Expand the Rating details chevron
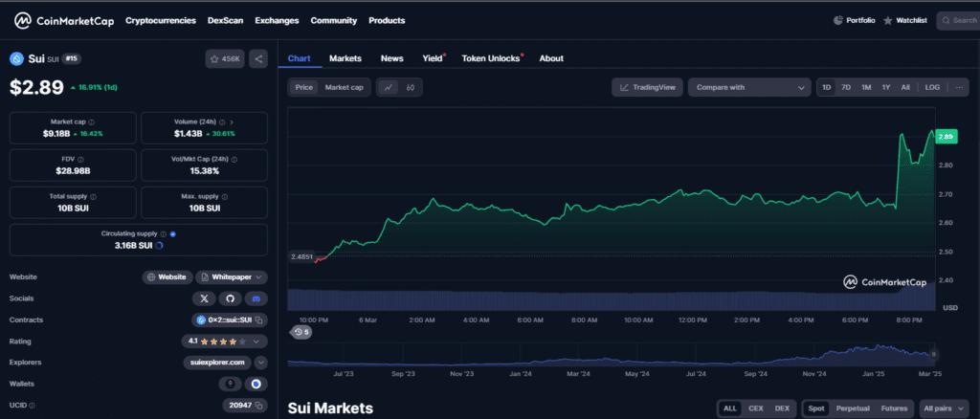980x419 pixels. [x=260, y=341]
